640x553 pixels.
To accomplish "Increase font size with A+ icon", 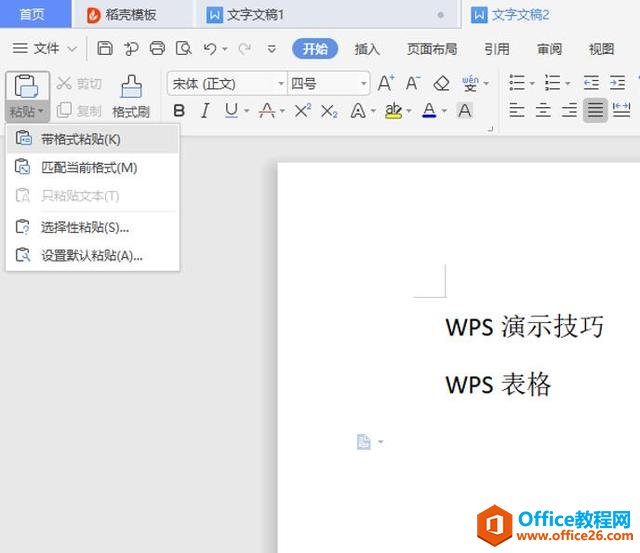I will [x=386, y=83].
